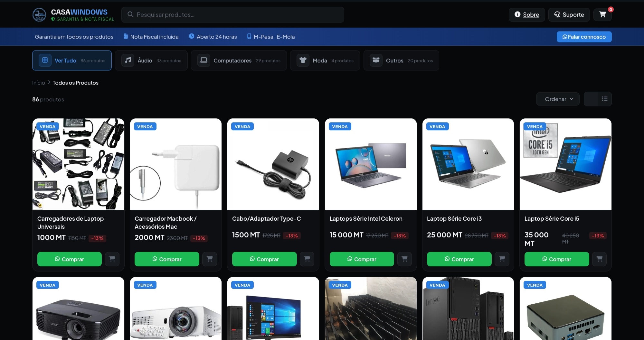The width and height of the screenshot is (644, 340).
Task: Open the Lenovo tower PCs product image
Action: click(x=468, y=308)
